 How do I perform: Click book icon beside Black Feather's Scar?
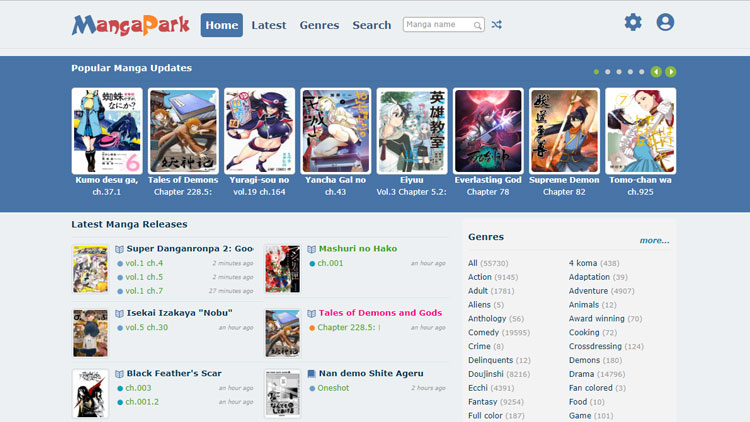[120, 374]
